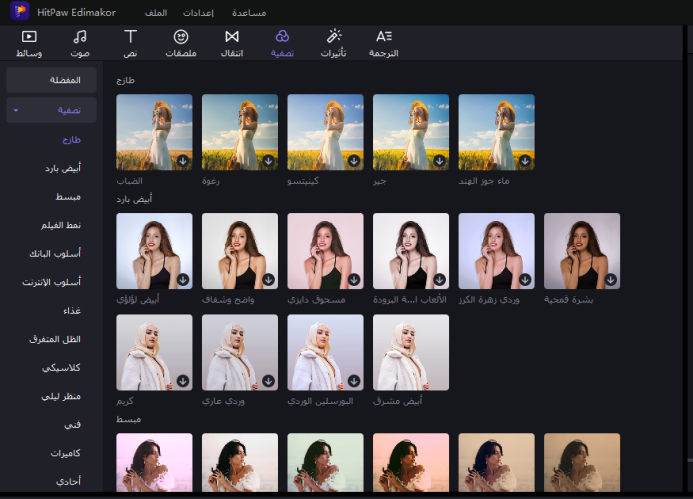The width and height of the screenshot is (693, 499).
Task: Open the الملف menu
Action: (156, 13)
